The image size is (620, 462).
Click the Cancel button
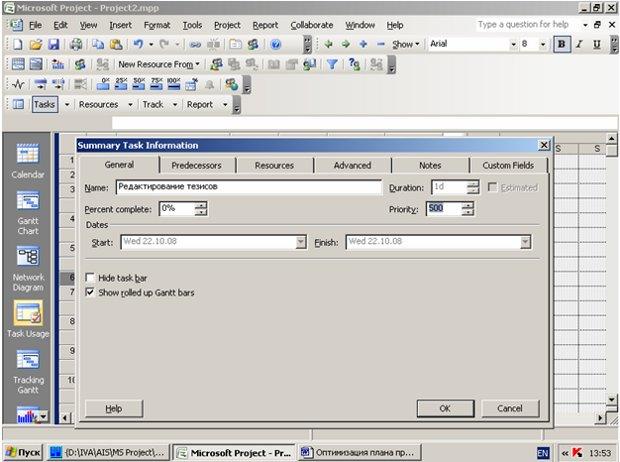(510, 408)
